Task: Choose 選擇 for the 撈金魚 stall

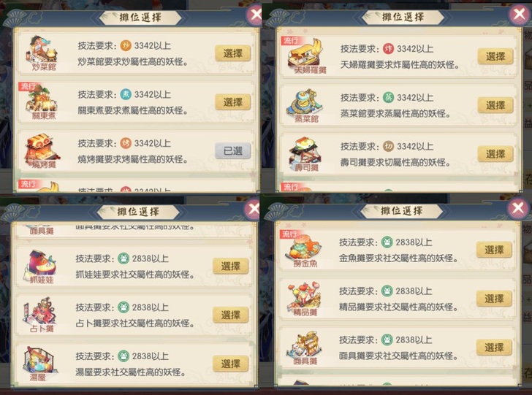Action: pos(494,250)
